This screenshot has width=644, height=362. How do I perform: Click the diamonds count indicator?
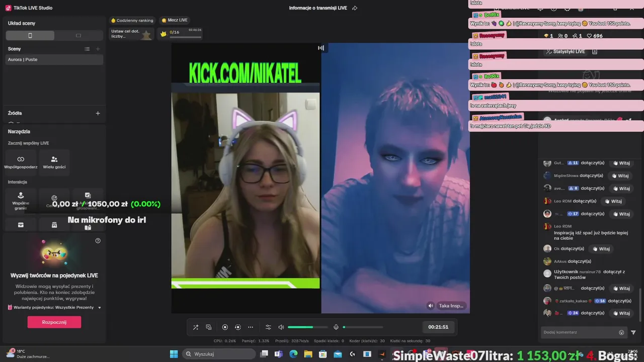point(548,36)
